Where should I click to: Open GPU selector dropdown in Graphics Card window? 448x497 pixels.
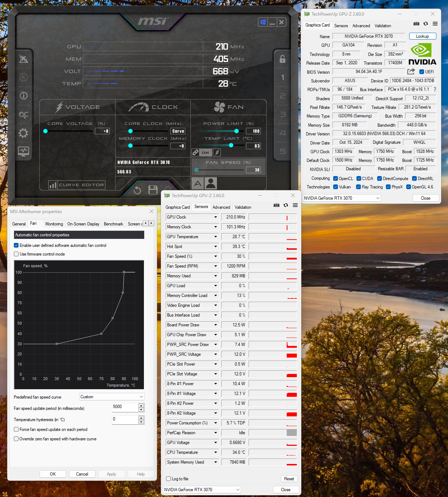(x=342, y=198)
